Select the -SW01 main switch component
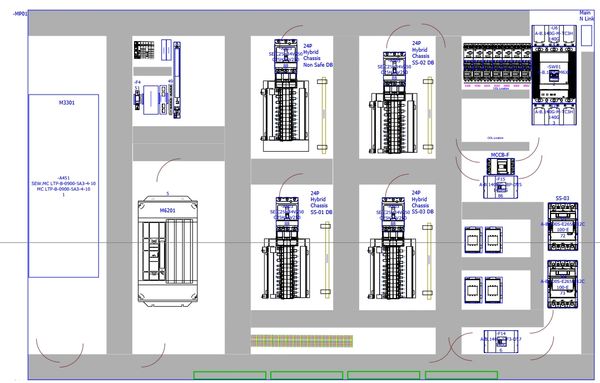 (x=554, y=75)
